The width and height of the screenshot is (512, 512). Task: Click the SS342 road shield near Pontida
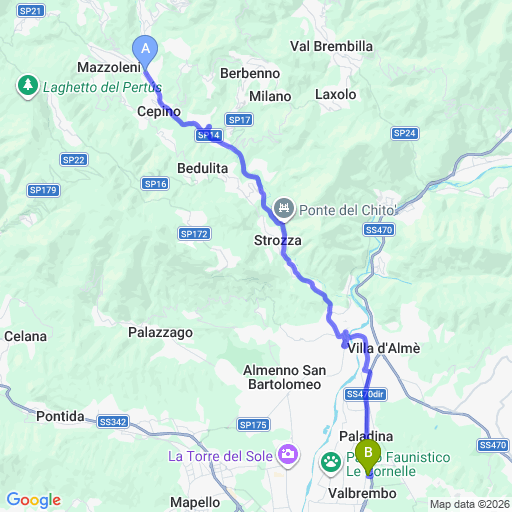click(x=113, y=422)
